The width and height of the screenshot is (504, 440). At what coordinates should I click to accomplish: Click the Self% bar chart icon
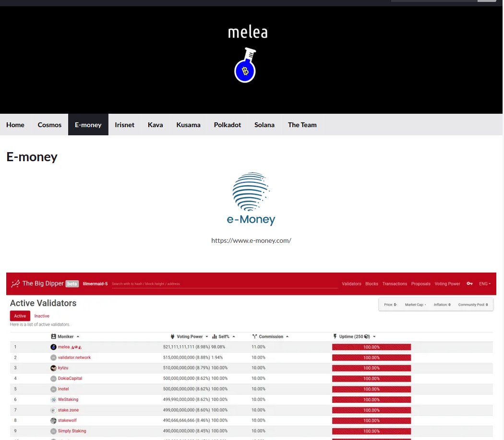[x=215, y=336]
